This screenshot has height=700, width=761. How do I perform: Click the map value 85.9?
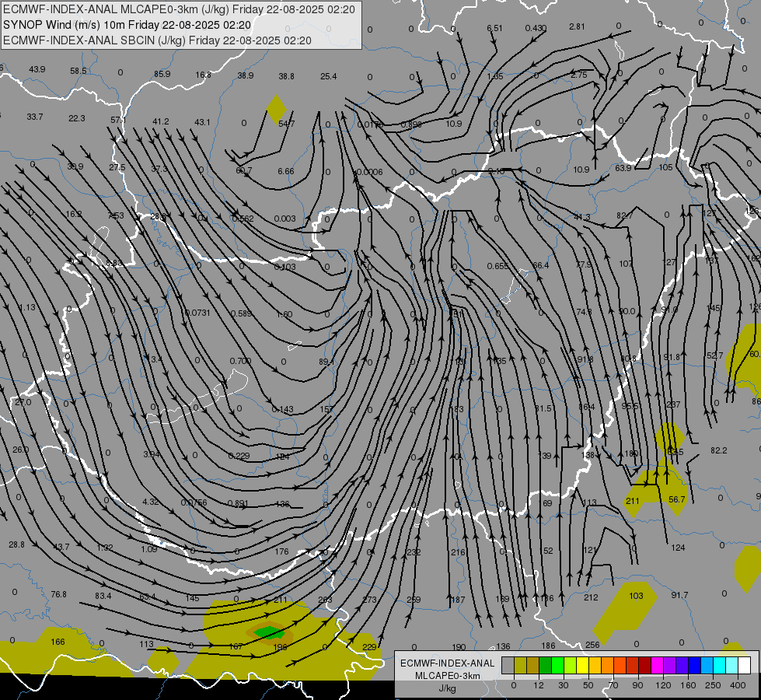162,74
